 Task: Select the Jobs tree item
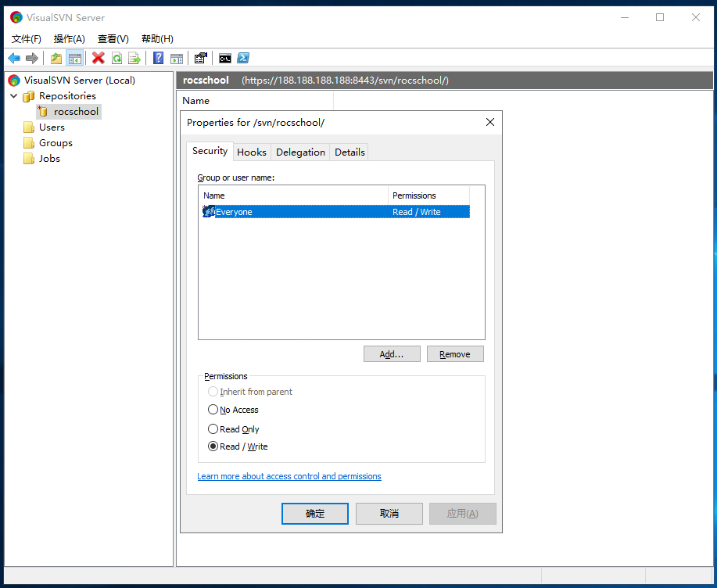coord(49,158)
